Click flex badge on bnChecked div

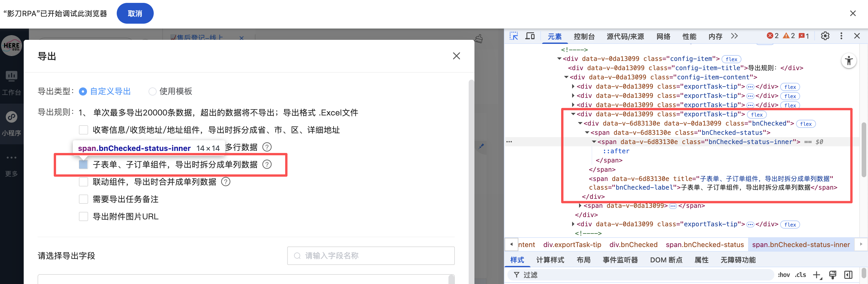[x=805, y=124]
